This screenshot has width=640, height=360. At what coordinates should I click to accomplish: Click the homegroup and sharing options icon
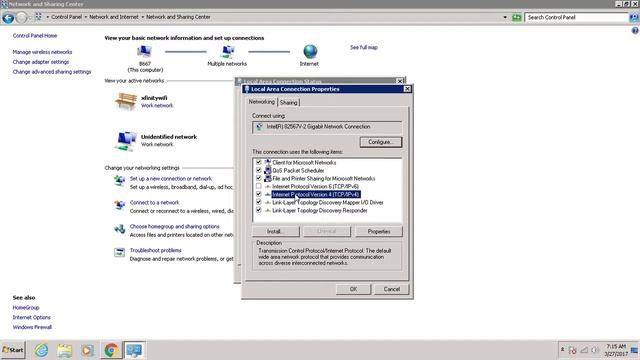(x=120, y=229)
